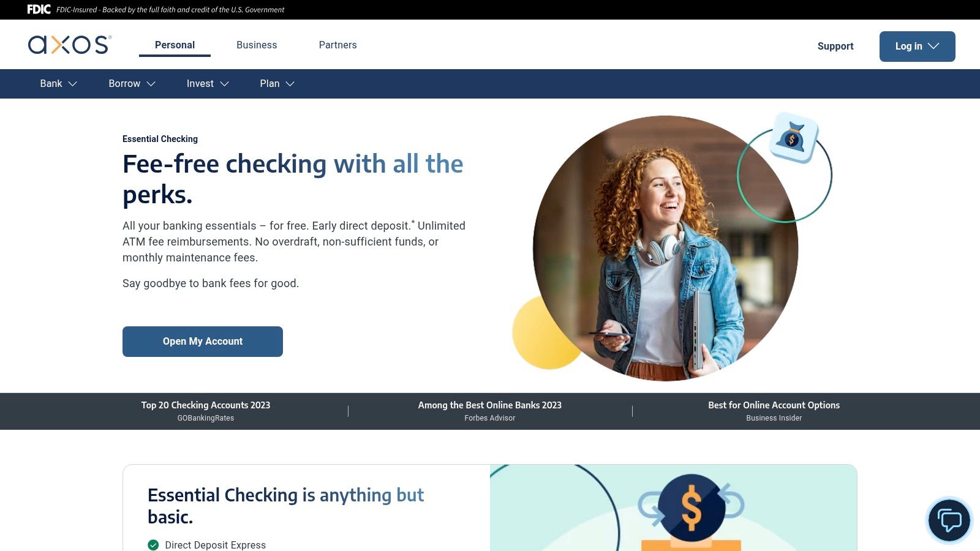Expand the Plan dropdown menu

coord(277,84)
